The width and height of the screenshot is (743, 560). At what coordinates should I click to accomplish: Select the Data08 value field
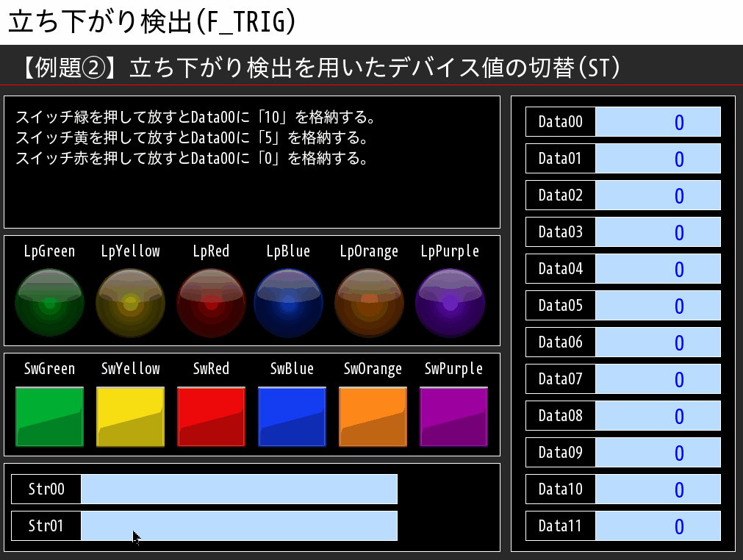click(x=658, y=415)
